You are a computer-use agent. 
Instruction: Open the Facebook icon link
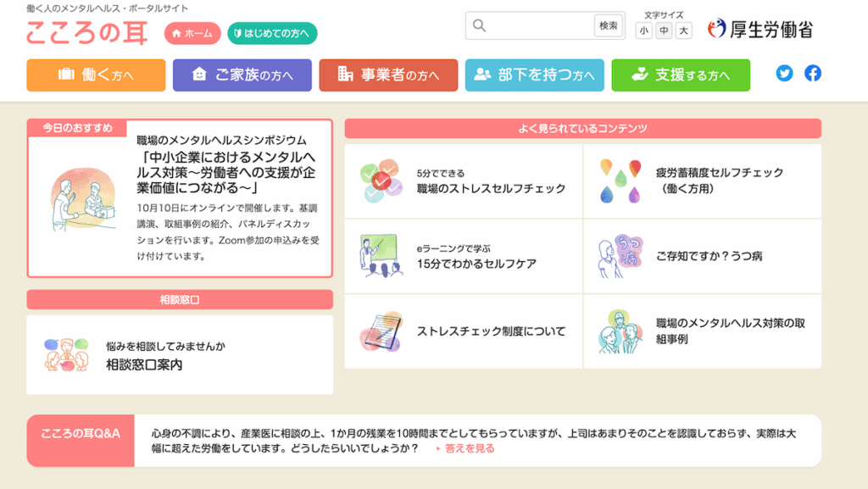coord(812,74)
